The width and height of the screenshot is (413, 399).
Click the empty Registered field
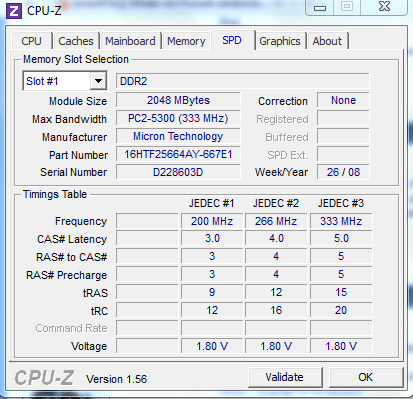(343, 118)
